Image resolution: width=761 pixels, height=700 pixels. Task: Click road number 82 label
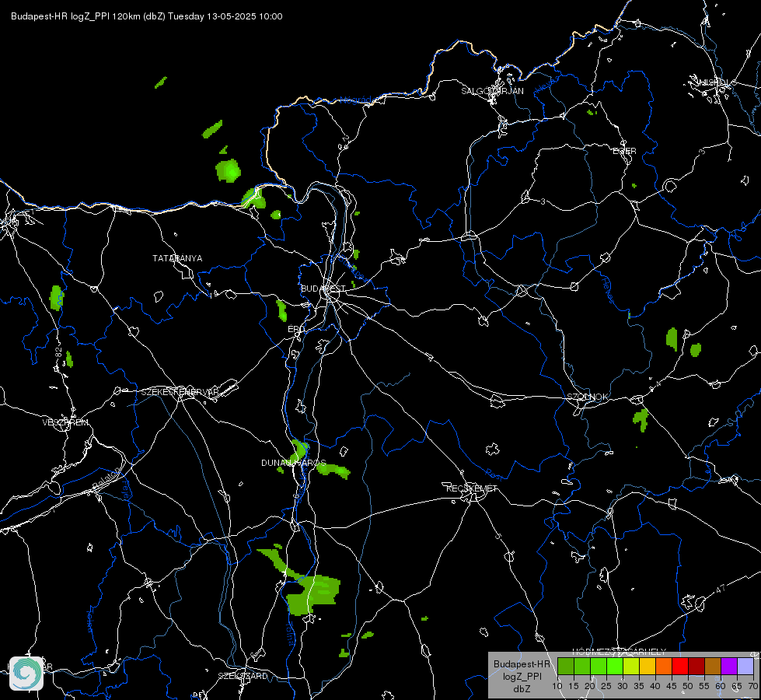[58, 352]
